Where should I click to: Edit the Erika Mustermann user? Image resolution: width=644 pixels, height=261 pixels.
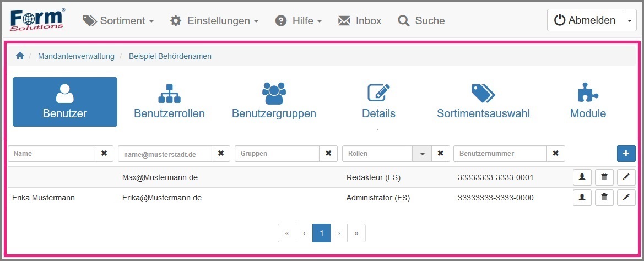626,198
